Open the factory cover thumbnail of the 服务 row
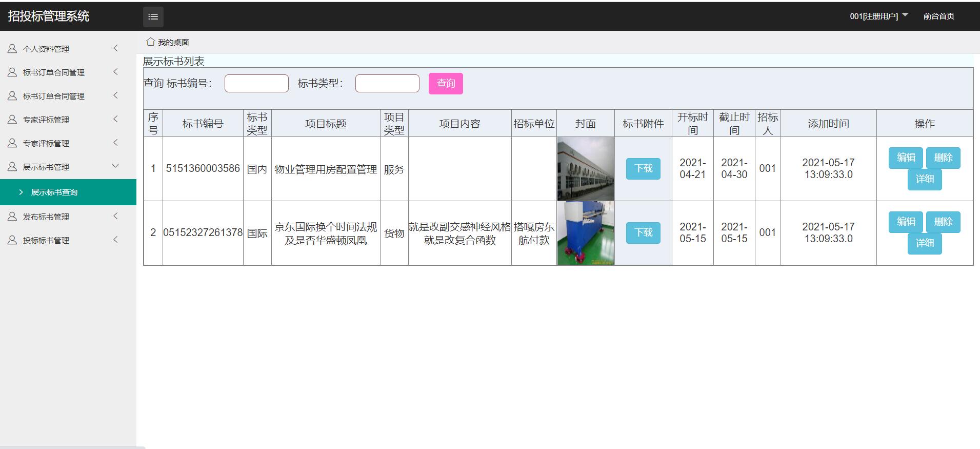Screen dimensions: 980x449 [x=585, y=169]
